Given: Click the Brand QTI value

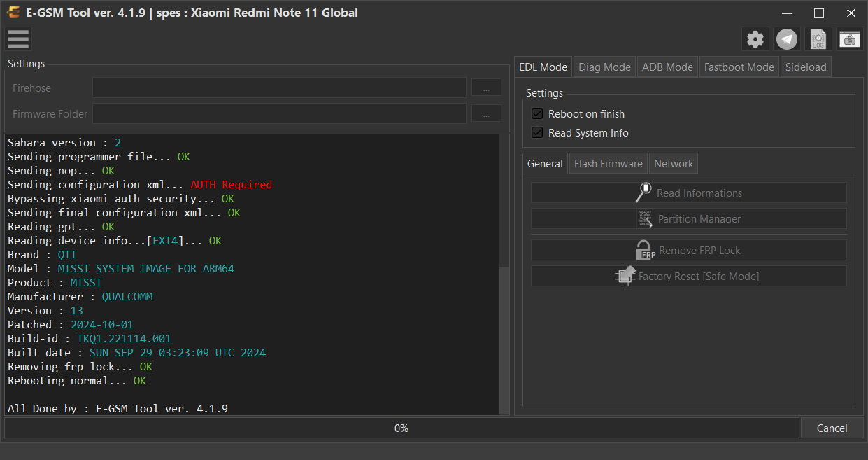Looking at the screenshot, I should tap(67, 255).
